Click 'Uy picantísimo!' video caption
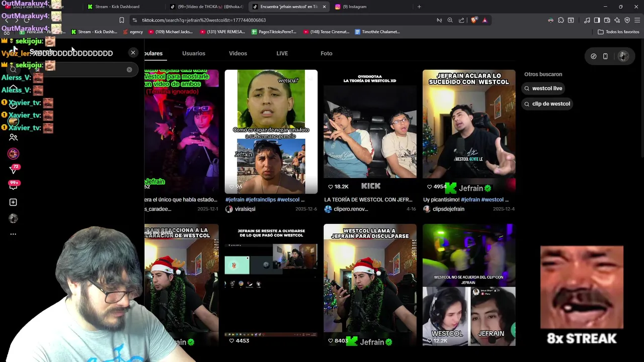644x362 pixels. 466,200
